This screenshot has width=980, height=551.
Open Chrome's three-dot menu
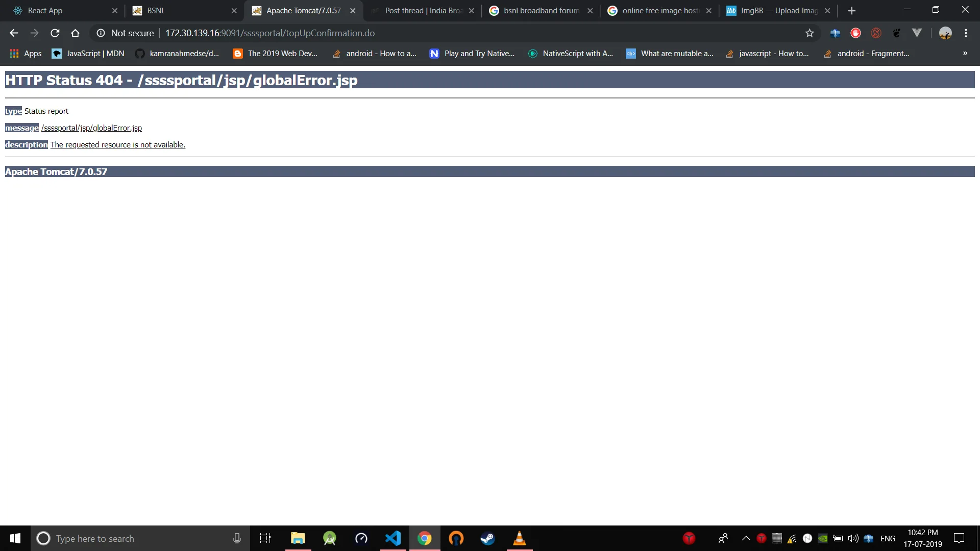click(x=966, y=33)
